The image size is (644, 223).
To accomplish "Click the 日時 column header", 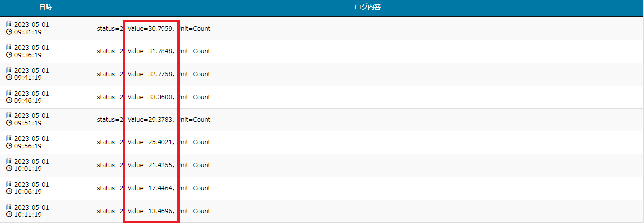I will [x=46, y=8].
